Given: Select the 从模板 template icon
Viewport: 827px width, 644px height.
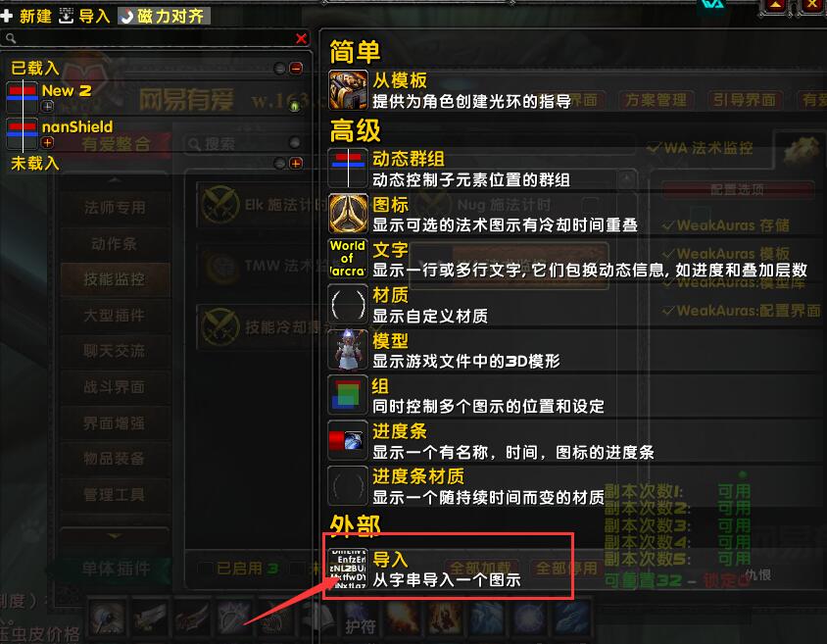Looking at the screenshot, I should 348,90.
